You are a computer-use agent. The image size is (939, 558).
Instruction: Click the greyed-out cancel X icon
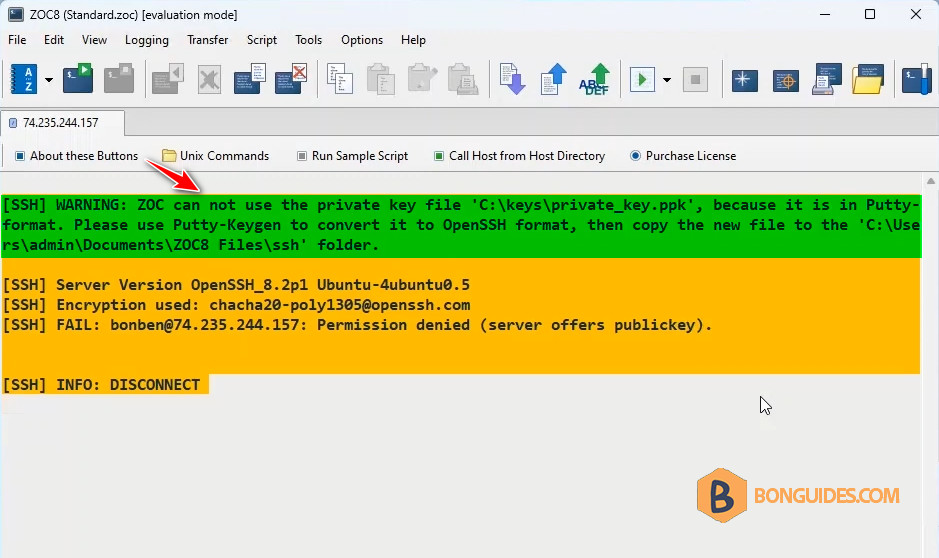[210, 79]
